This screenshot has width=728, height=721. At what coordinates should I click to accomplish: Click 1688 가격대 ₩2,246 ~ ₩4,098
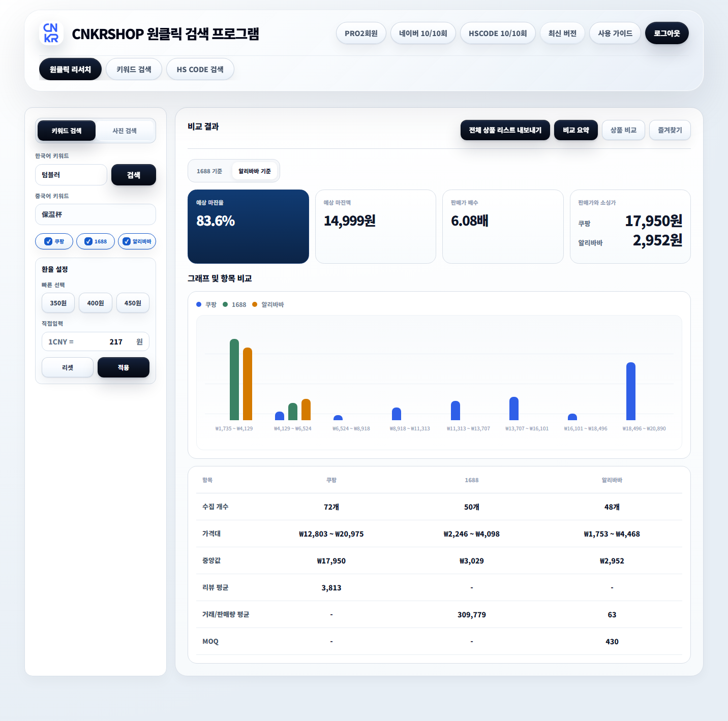point(472,534)
